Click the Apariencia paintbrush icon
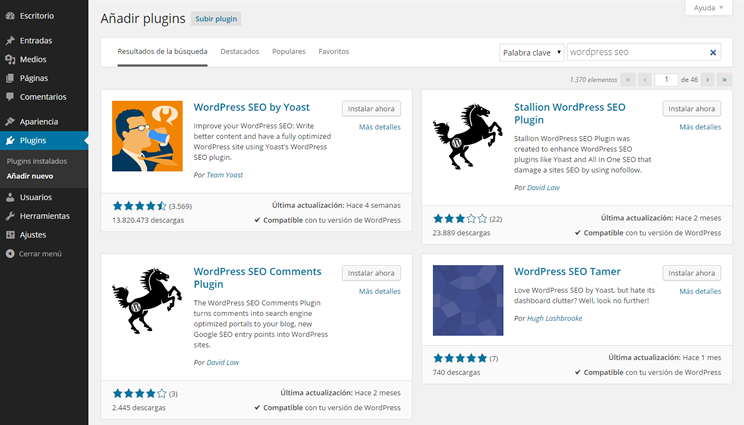Viewport: 744px width, 425px height. click(10, 121)
